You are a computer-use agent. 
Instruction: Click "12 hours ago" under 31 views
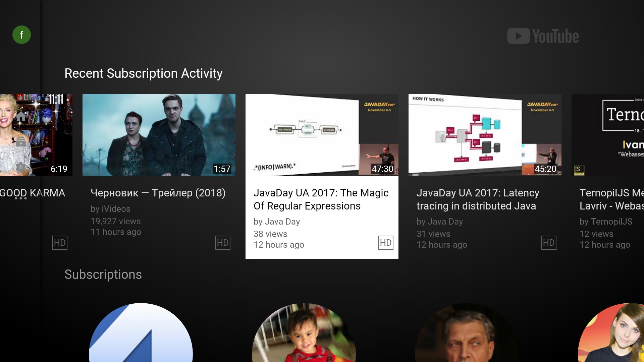tap(442, 245)
